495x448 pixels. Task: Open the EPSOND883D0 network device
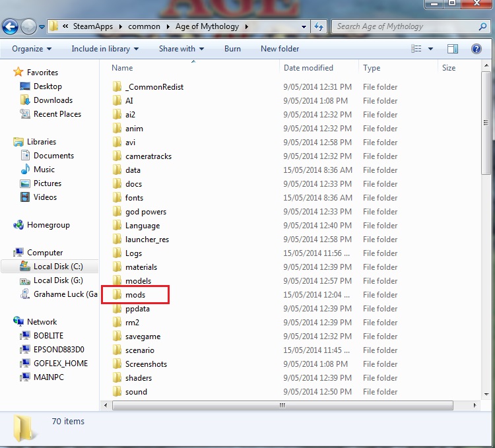[x=59, y=350]
